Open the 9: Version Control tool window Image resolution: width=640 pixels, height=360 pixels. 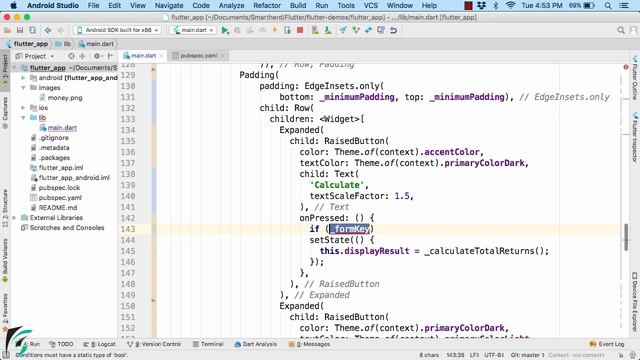(154, 344)
